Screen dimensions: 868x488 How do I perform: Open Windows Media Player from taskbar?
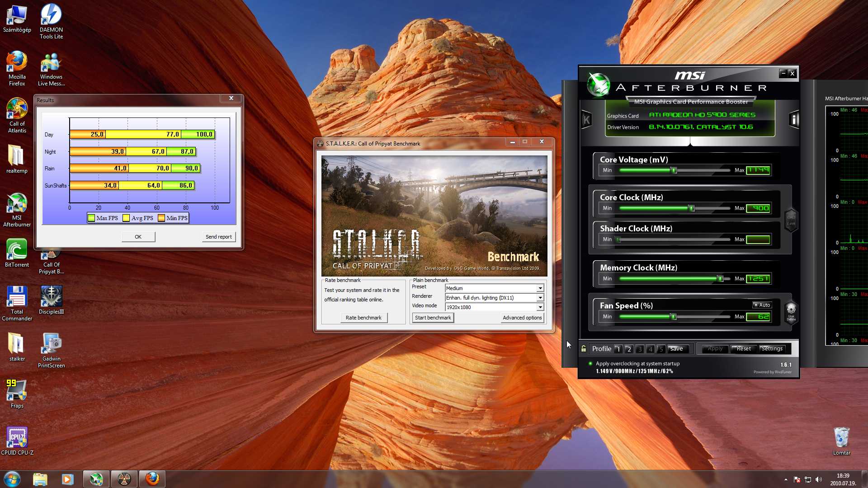tap(67, 479)
